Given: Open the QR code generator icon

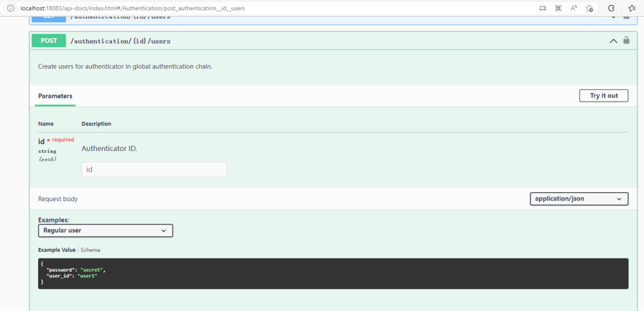Looking at the screenshot, I should [x=558, y=8].
